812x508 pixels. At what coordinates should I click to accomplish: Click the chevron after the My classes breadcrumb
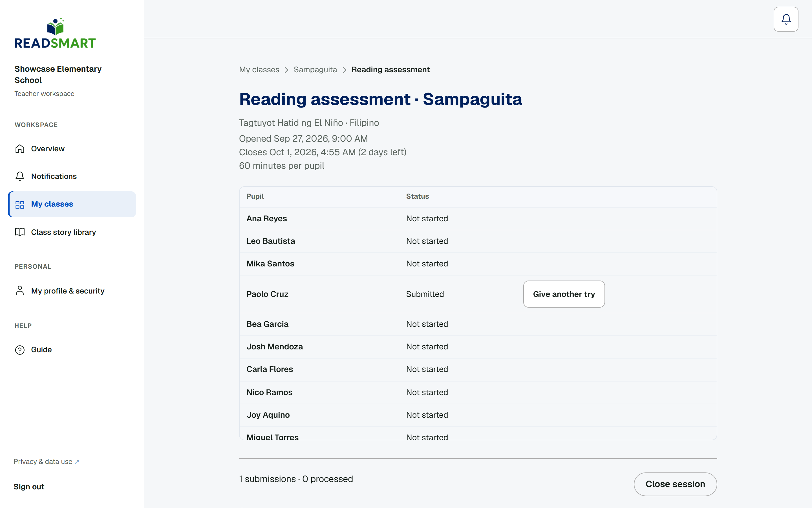(x=286, y=70)
